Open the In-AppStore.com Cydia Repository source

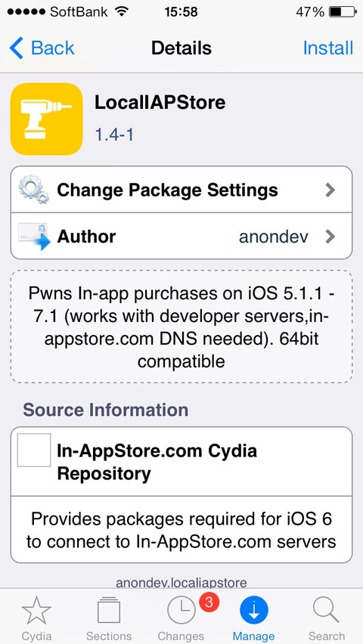tap(181, 462)
